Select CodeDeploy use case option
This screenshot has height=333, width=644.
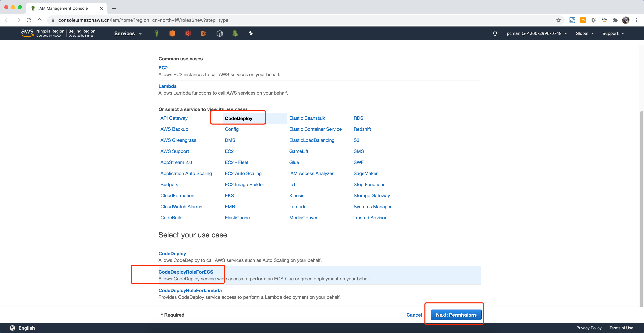[172, 254]
